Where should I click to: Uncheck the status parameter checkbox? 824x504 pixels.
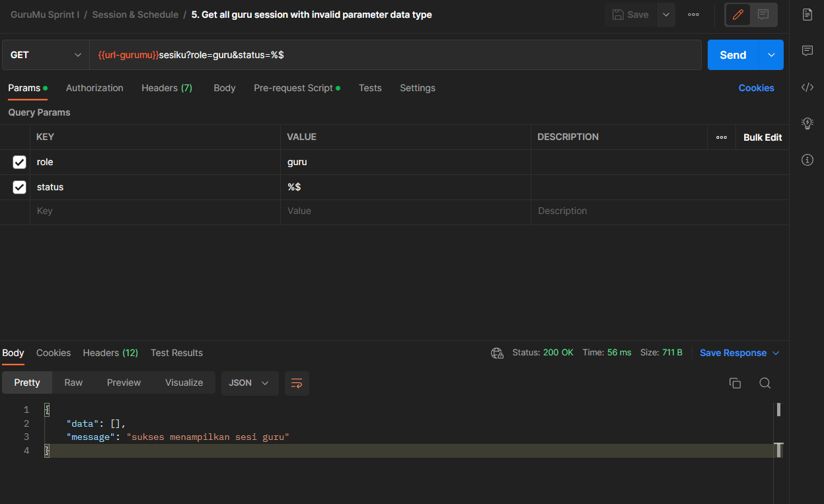(19, 187)
